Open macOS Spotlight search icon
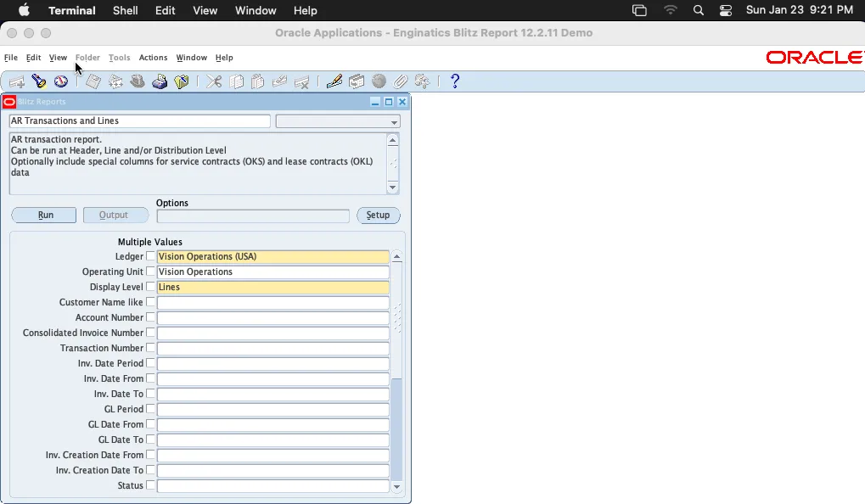The image size is (865, 504). click(699, 10)
